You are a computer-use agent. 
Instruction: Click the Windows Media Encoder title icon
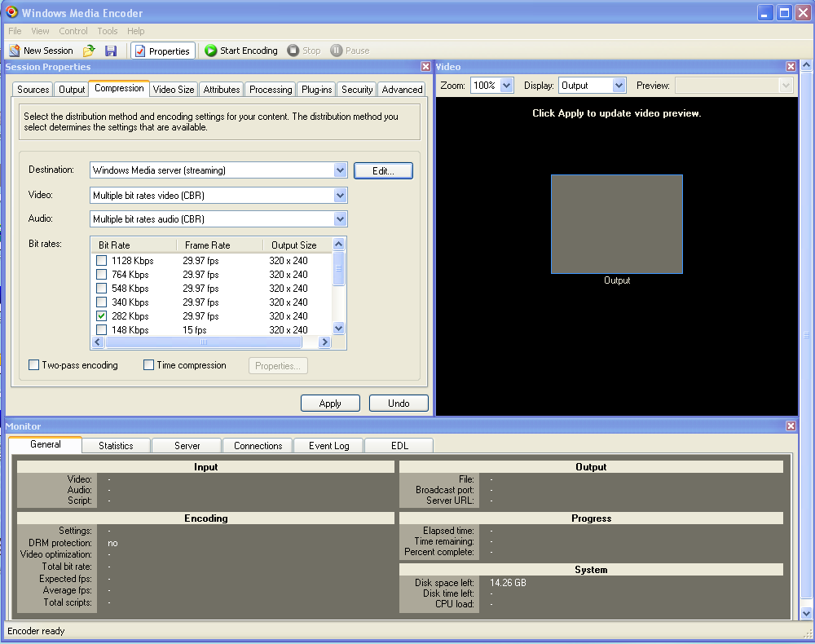coord(11,12)
